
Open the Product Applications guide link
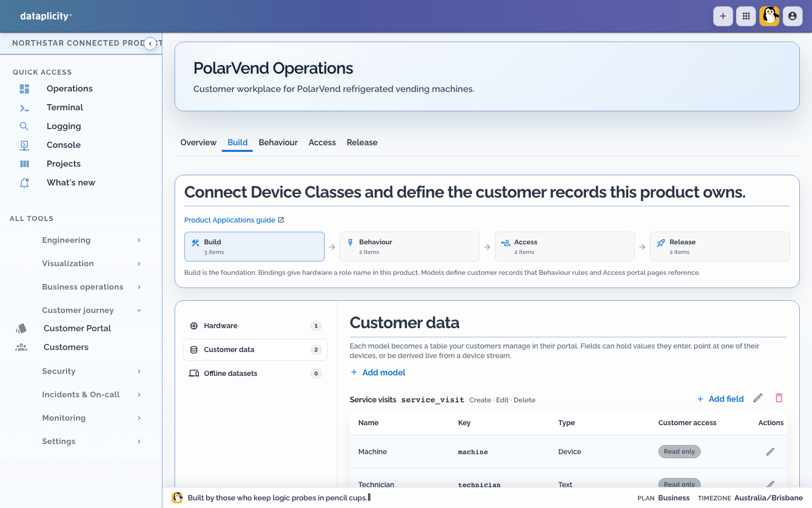(x=234, y=220)
